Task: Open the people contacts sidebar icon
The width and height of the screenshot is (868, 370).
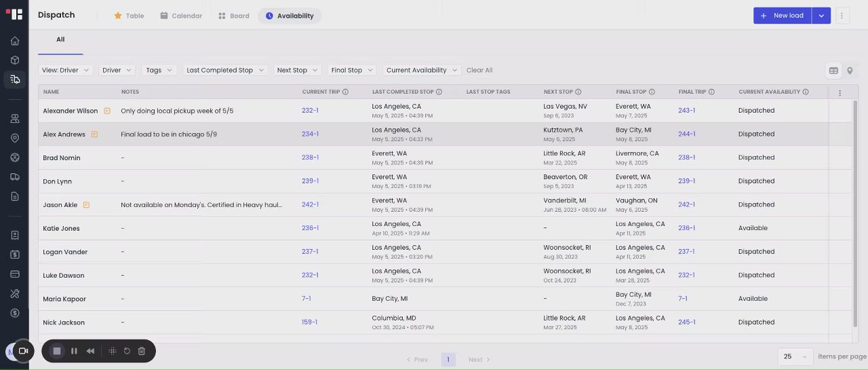Action: tap(14, 118)
